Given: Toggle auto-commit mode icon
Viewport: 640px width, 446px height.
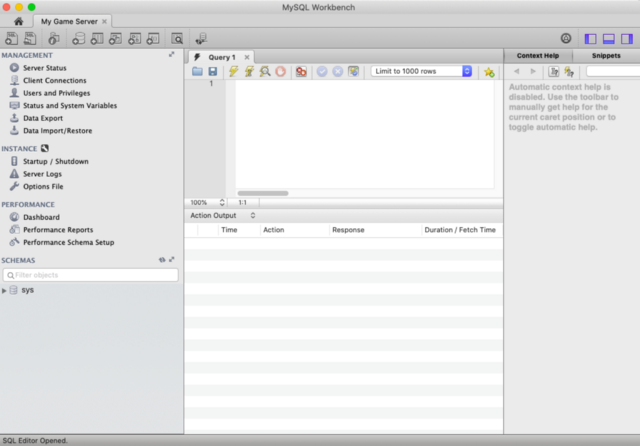Looking at the screenshot, I should [x=353, y=71].
